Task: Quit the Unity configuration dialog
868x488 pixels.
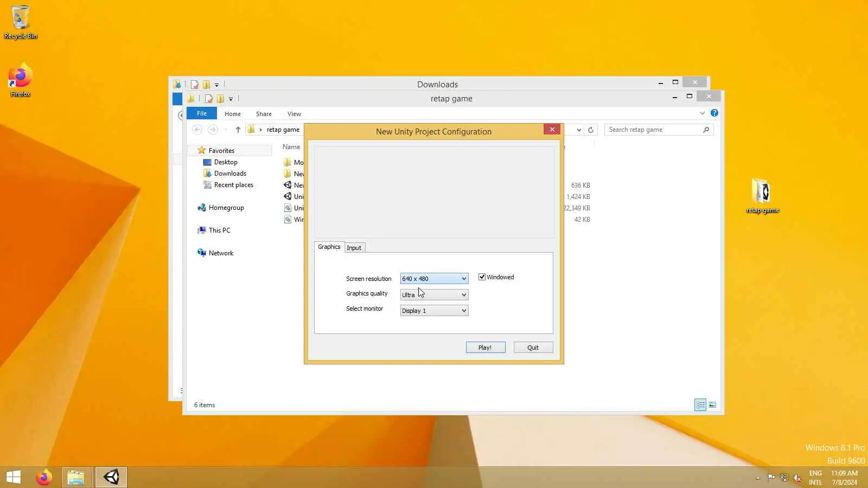Action: coord(533,348)
